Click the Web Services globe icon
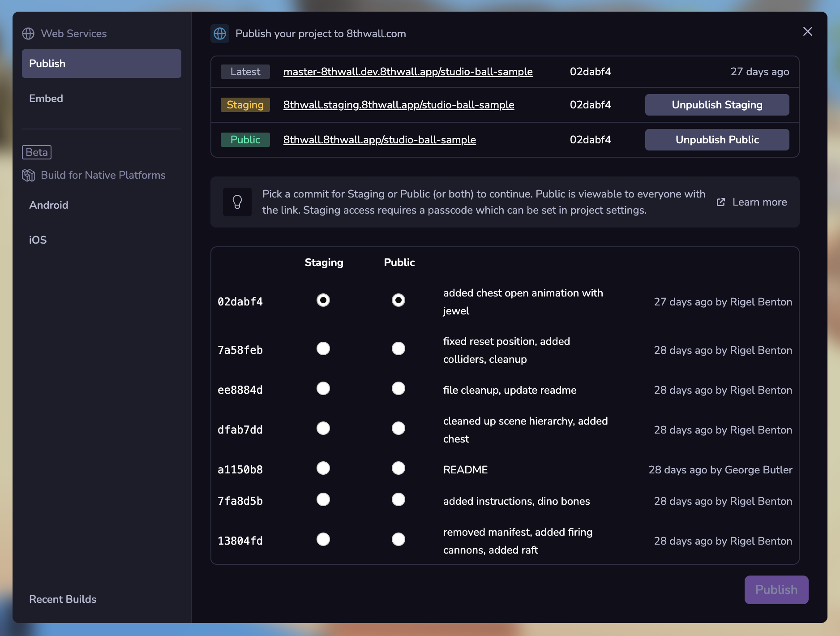840x636 pixels. tap(28, 34)
